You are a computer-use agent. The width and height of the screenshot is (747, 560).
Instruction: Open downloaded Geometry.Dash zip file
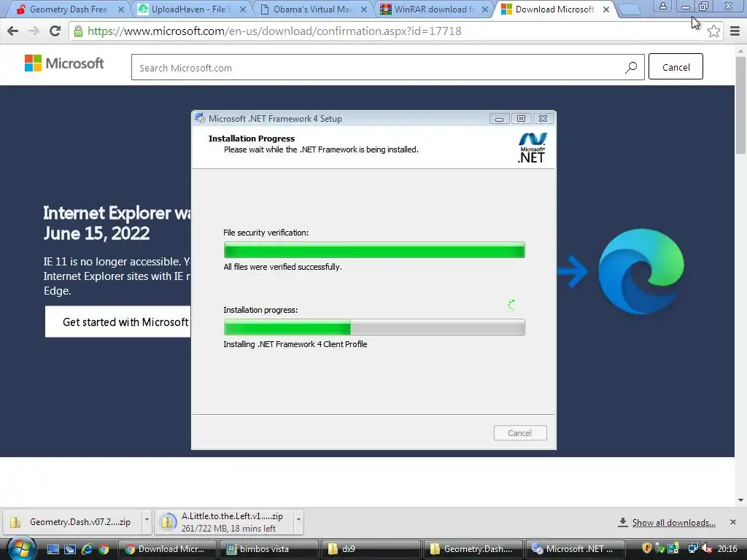coord(71,522)
